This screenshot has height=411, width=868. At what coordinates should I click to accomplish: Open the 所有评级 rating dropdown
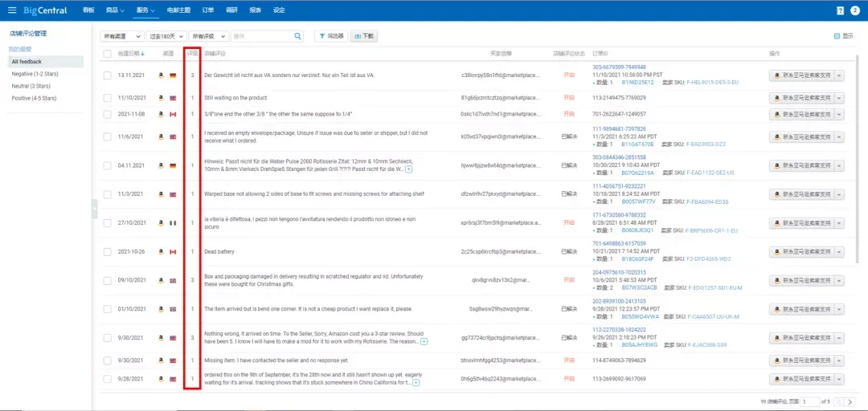(208, 36)
